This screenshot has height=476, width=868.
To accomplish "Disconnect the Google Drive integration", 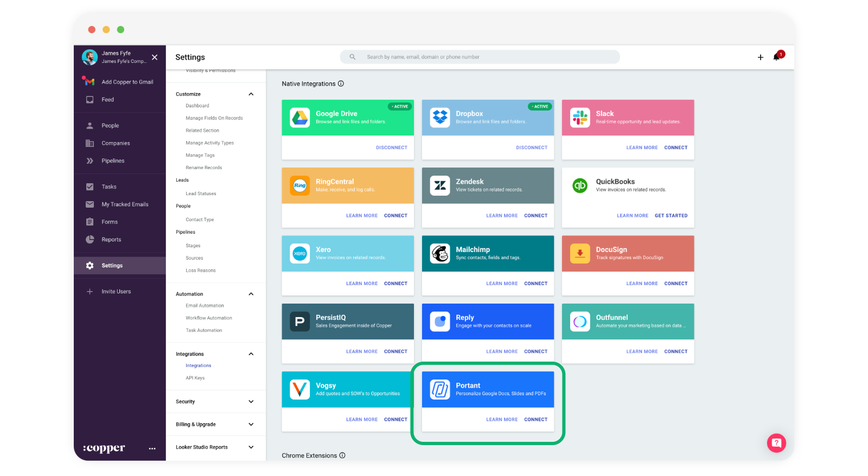I will tap(391, 147).
